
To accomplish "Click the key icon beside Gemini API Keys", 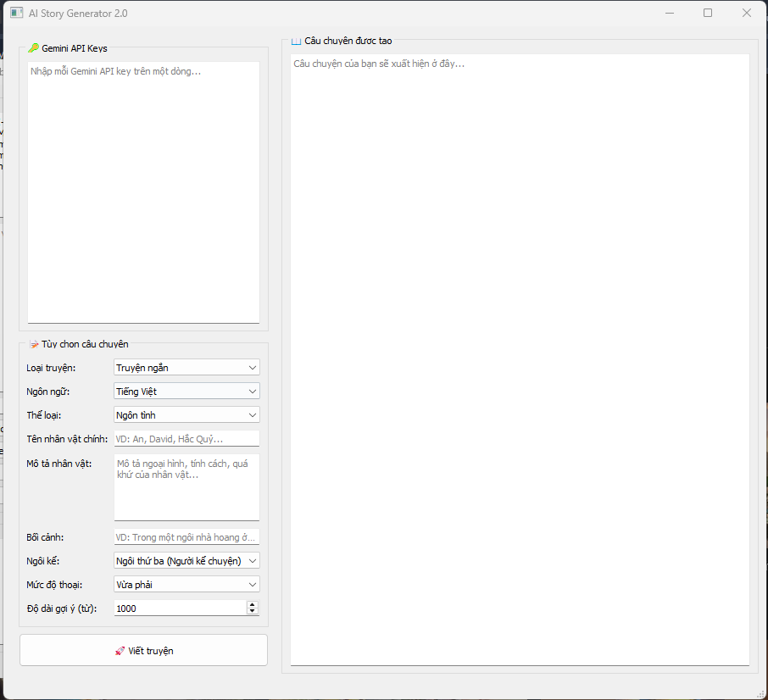I will [x=33, y=48].
